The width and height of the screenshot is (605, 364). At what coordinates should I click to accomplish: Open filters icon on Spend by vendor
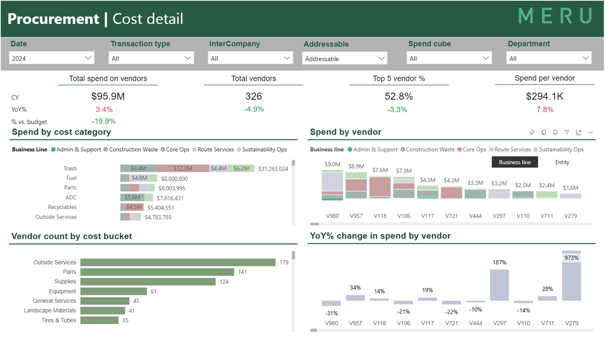[x=567, y=132]
